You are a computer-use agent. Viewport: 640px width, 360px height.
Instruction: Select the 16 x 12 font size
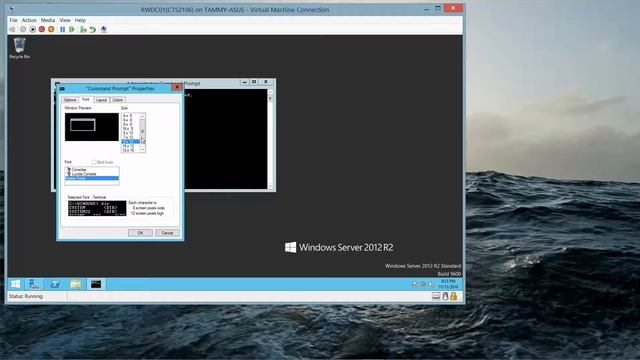coord(130,146)
